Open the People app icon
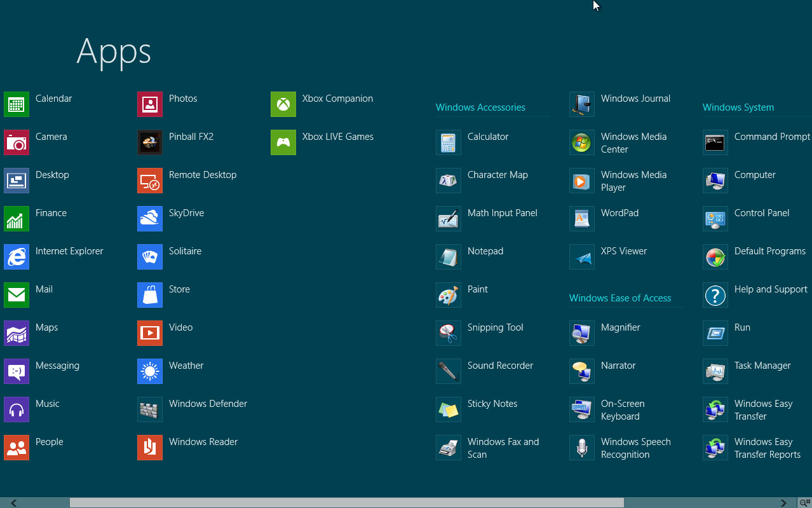This screenshot has height=508, width=812. [x=17, y=448]
